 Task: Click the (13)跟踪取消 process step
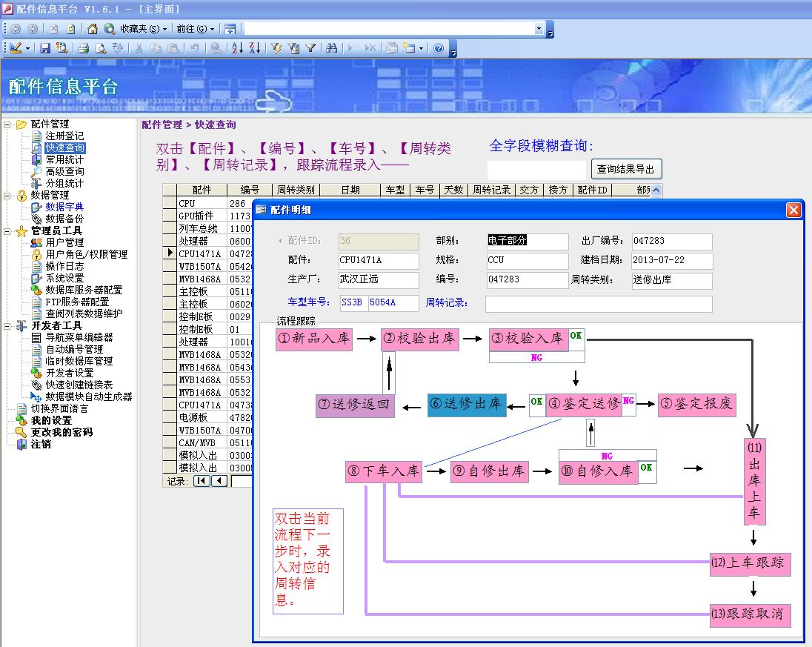tap(750, 615)
